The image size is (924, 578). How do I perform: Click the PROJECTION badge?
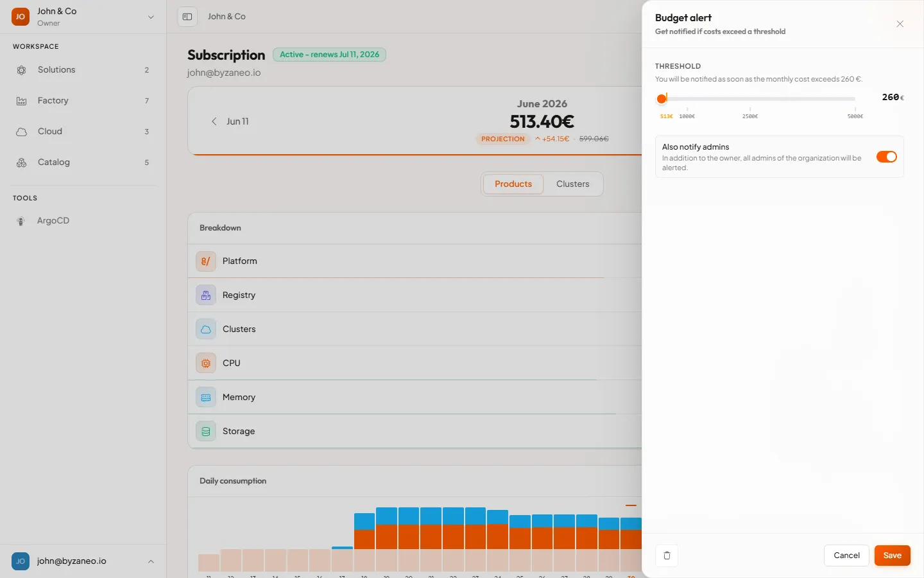point(503,139)
